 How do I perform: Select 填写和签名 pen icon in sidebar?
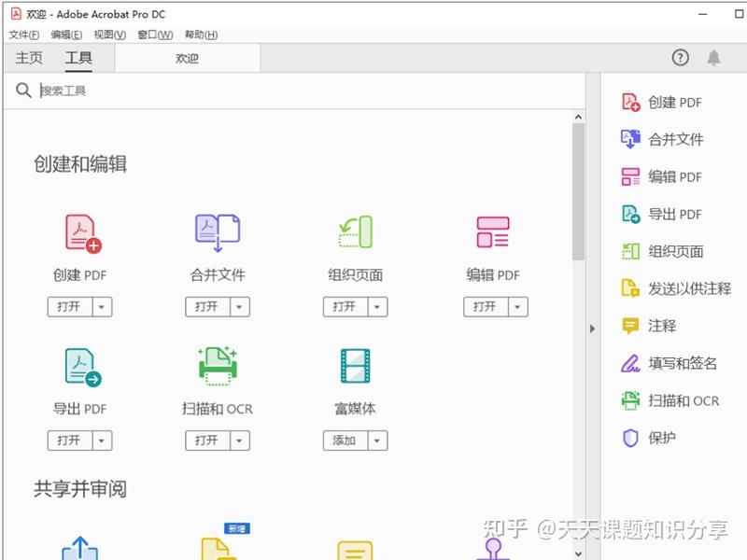coord(631,363)
